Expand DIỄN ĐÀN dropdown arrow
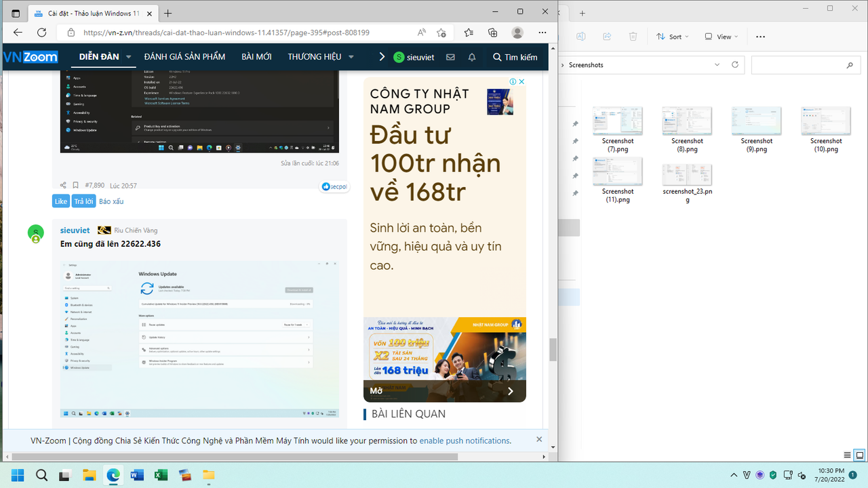Image resolution: width=868 pixels, height=488 pixels. point(128,57)
